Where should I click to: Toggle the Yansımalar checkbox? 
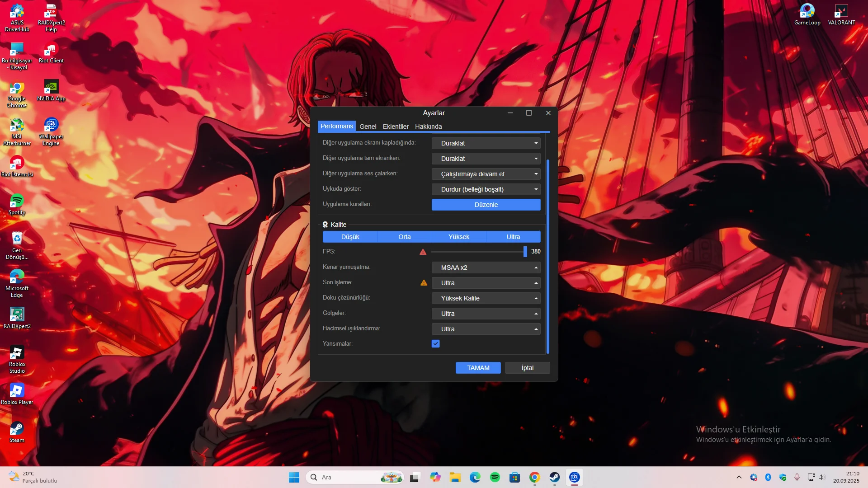[436, 344]
